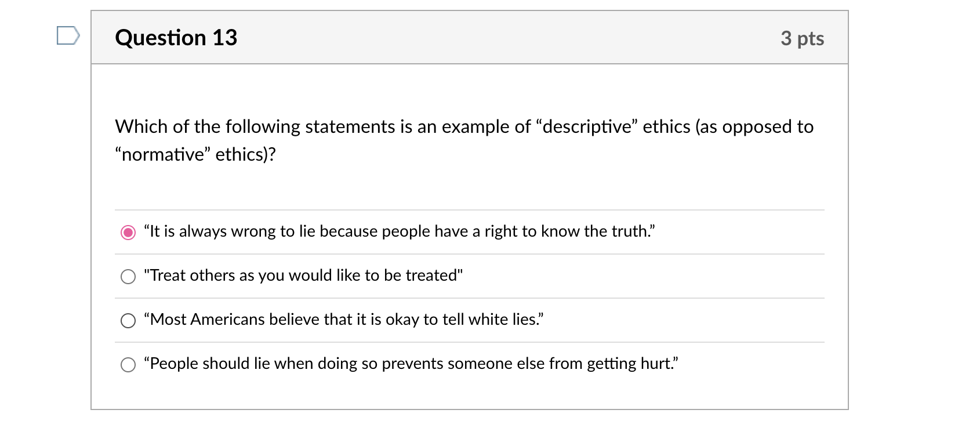The image size is (980, 435).
Task: Select radio button for 'It is always wrong to lie'
Action: tap(127, 231)
